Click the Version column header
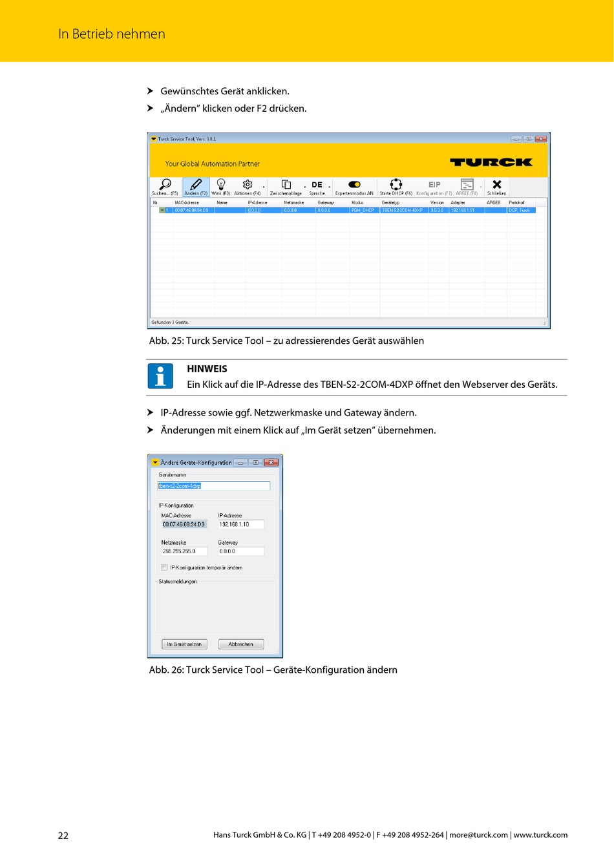Screen dimensions: 614x868 coord(438,203)
